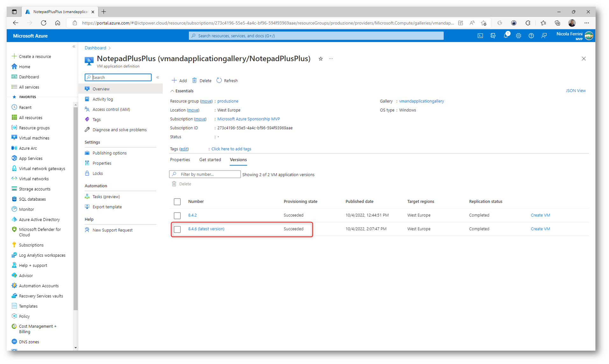Collapse the resource menu pane
609x364 pixels.
158,77
